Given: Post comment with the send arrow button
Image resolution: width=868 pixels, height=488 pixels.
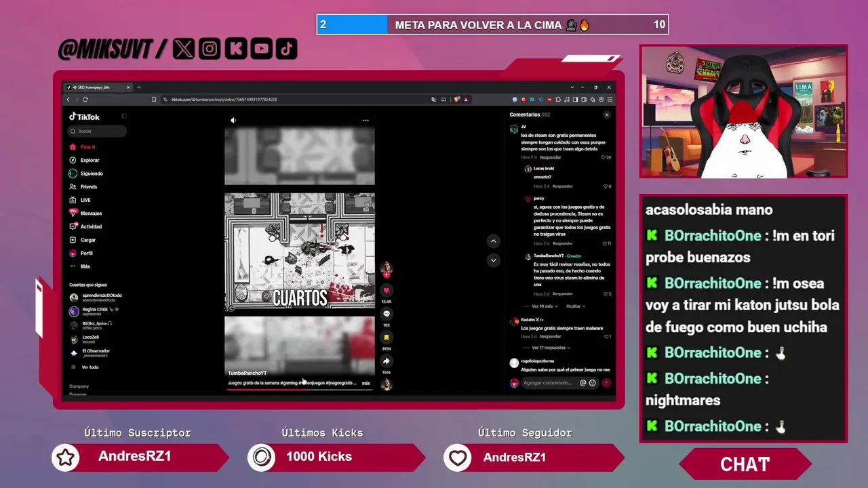Looking at the screenshot, I should (x=607, y=383).
